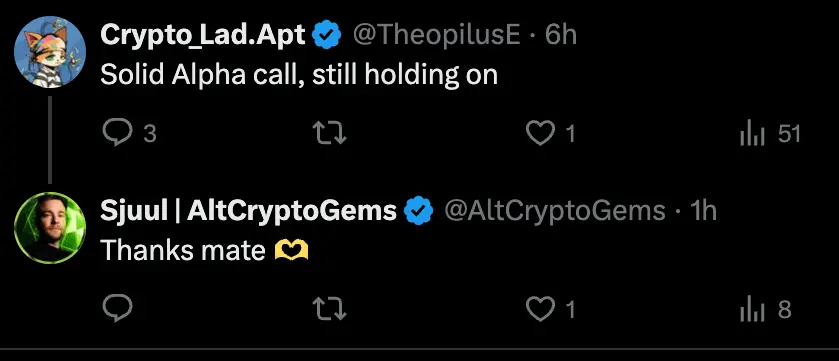
Task: Click the 1h timestamp
Action: coord(703,211)
